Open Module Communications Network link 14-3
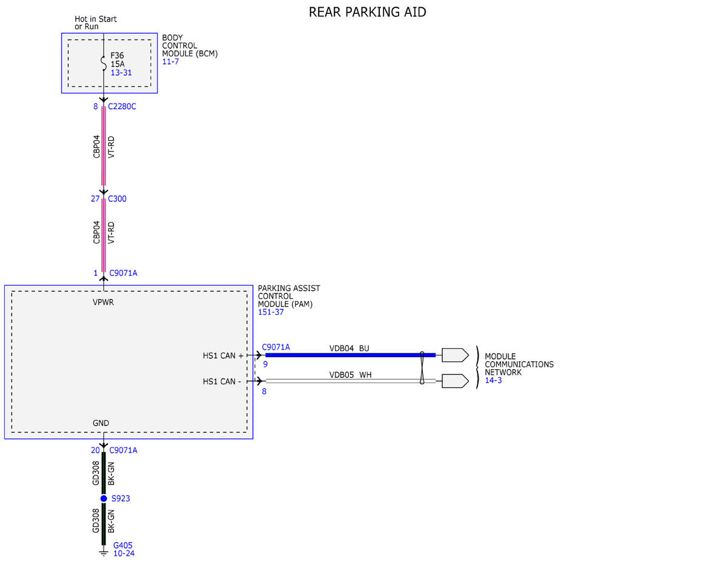 click(493, 380)
